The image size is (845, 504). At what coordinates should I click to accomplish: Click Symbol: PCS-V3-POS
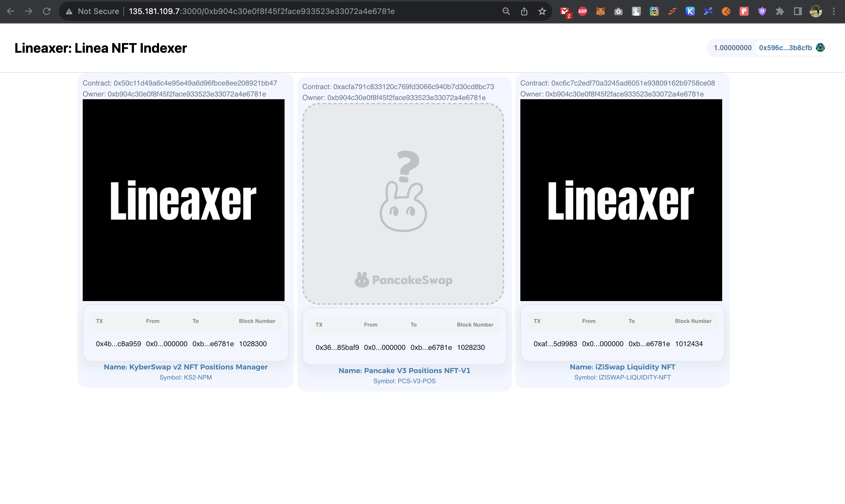point(405,381)
